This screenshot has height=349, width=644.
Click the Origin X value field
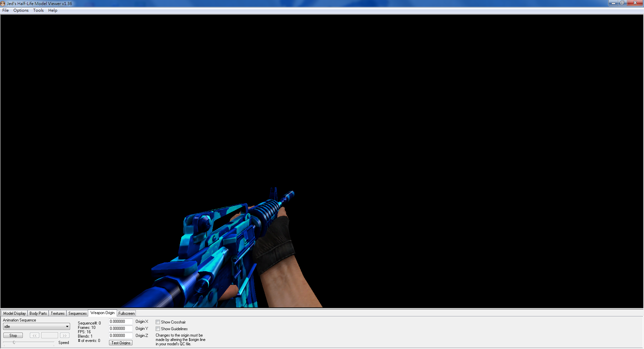pyautogui.click(x=120, y=321)
